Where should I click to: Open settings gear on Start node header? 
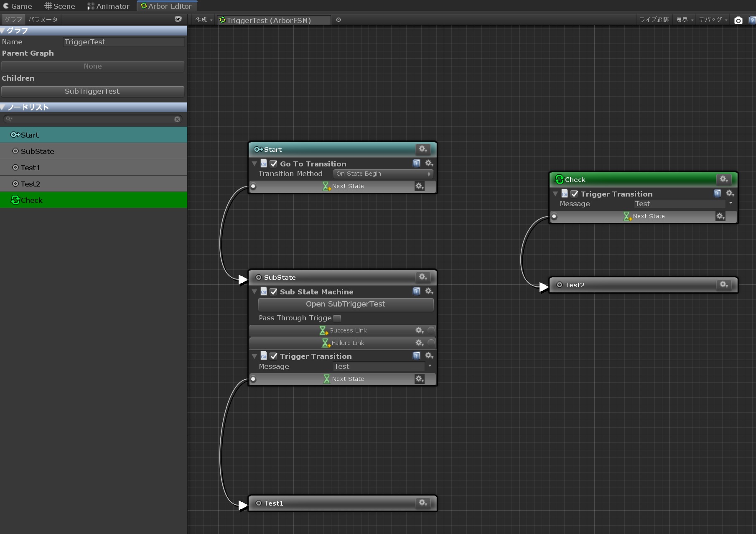423,149
